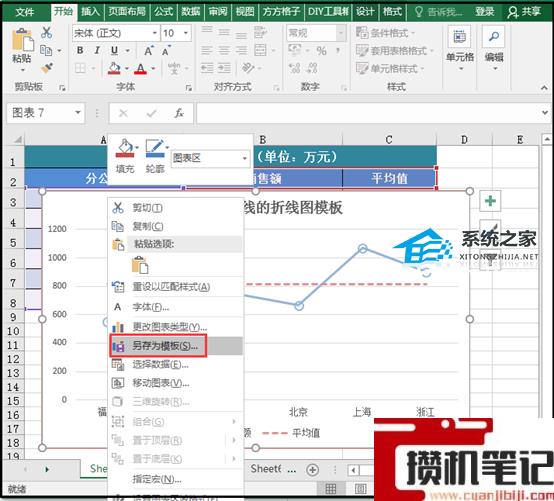The height and width of the screenshot is (501, 554).
Task: Switch to the 数据 data tab
Action: (191, 12)
